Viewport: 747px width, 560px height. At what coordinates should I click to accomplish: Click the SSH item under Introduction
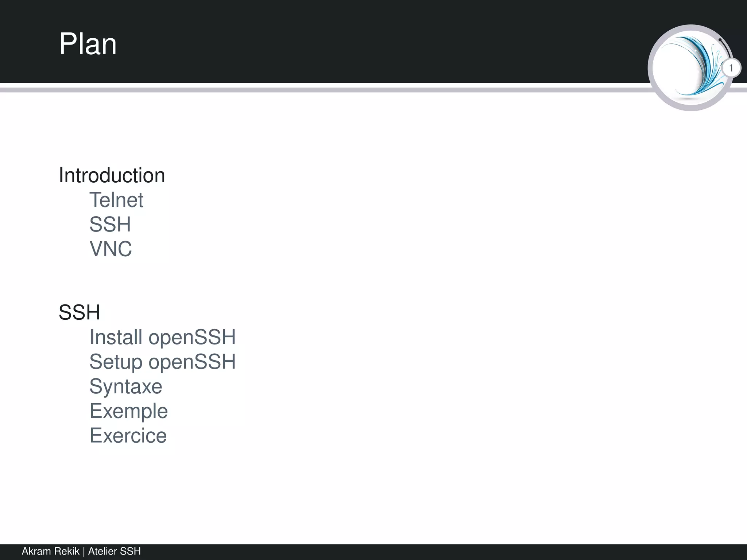click(110, 224)
